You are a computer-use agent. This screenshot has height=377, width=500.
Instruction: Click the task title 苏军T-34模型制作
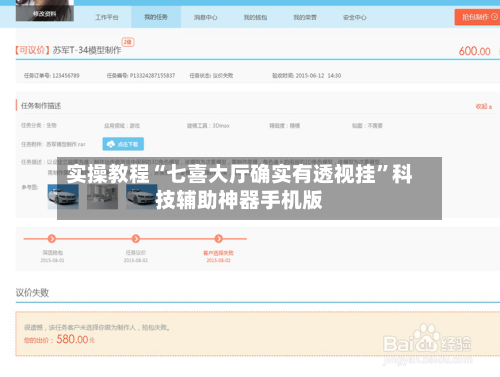87,50
